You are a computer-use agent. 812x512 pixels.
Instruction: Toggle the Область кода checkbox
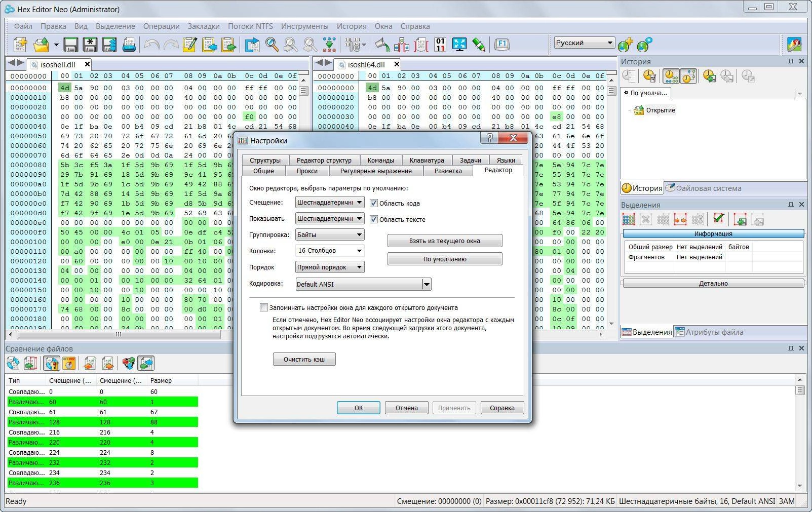pos(374,203)
